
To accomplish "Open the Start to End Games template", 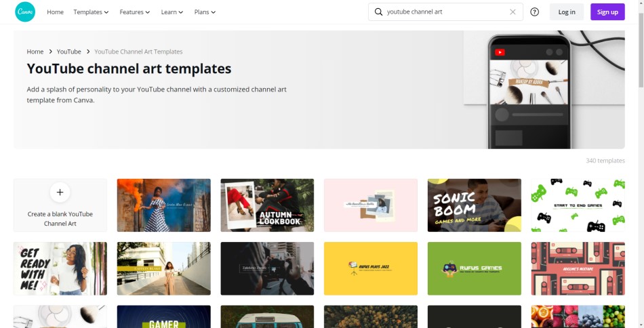I will [578, 205].
